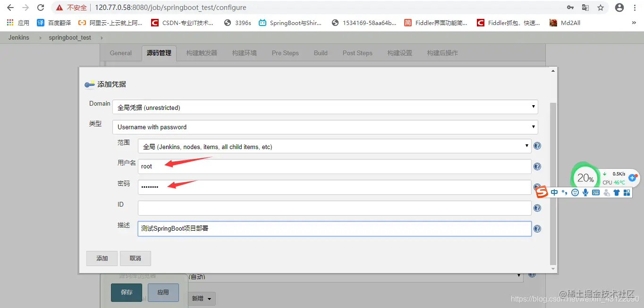Click the 应用 apply button
644x308 pixels.
163,292
